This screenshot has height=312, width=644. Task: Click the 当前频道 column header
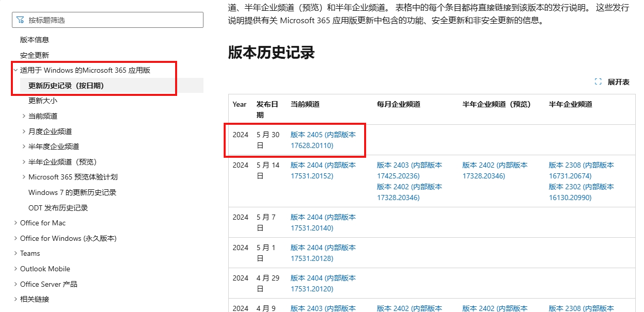coord(305,104)
